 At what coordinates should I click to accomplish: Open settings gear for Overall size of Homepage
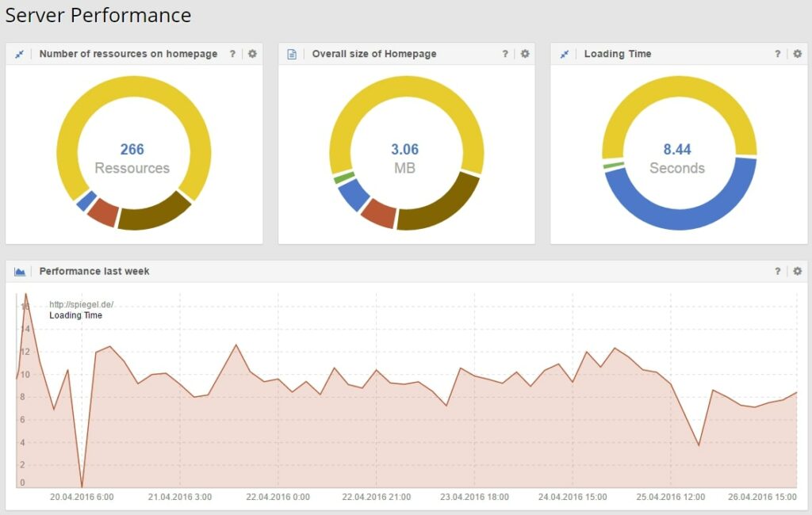525,54
